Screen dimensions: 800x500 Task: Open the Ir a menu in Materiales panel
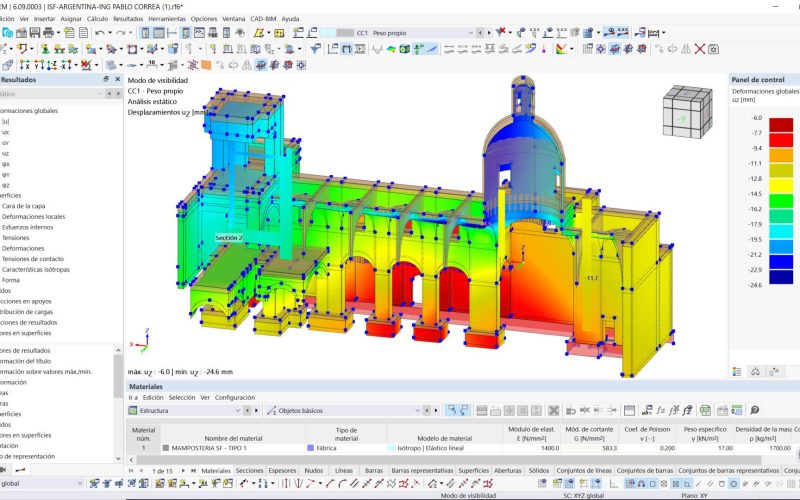click(x=133, y=397)
